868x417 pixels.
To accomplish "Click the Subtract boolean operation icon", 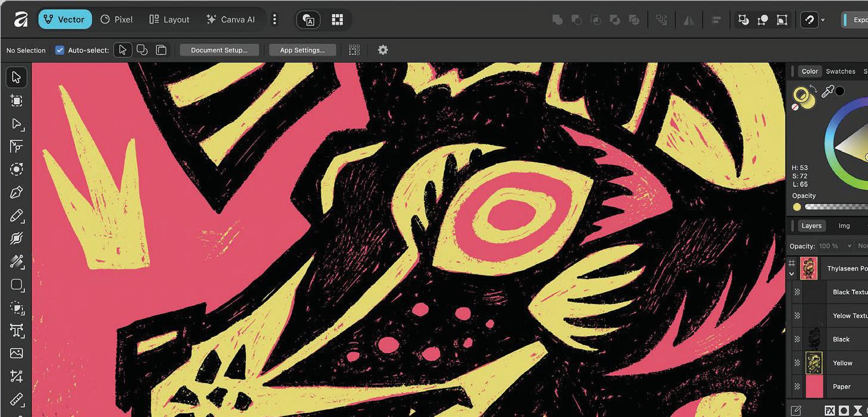I will coord(577,20).
